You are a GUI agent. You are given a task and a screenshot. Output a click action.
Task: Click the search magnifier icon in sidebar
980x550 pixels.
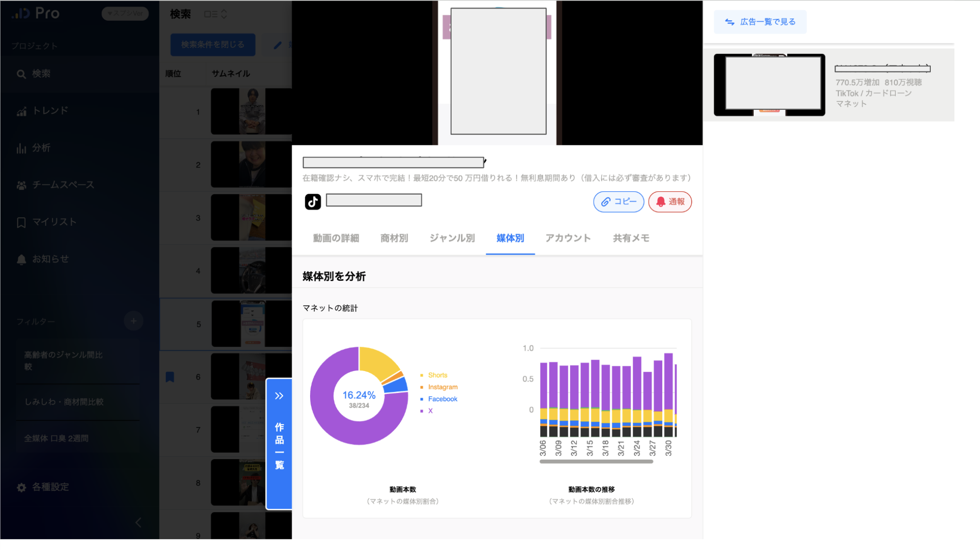21,74
